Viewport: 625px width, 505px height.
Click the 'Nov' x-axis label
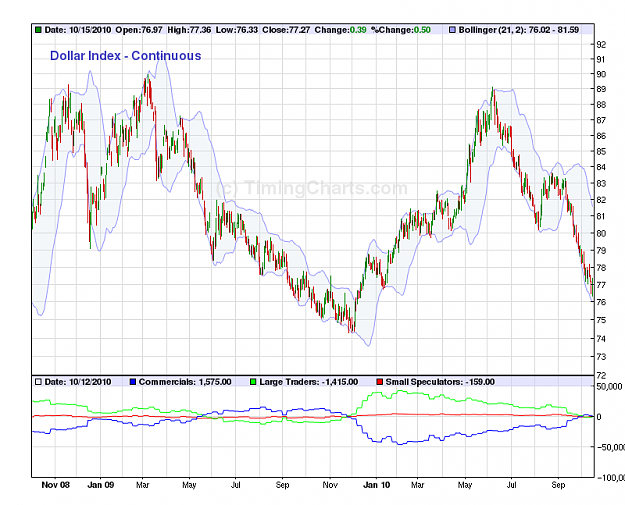coord(330,485)
